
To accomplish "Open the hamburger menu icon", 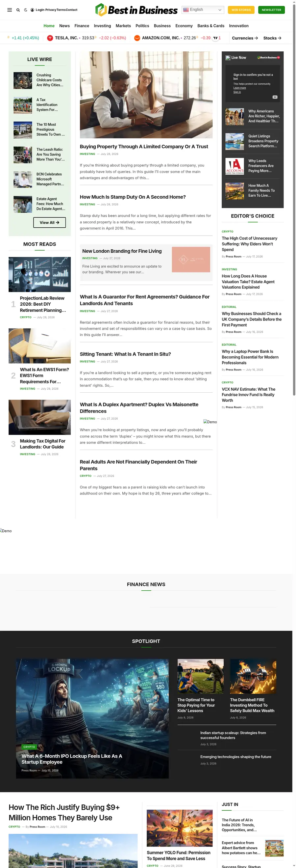I will coord(10,10).
